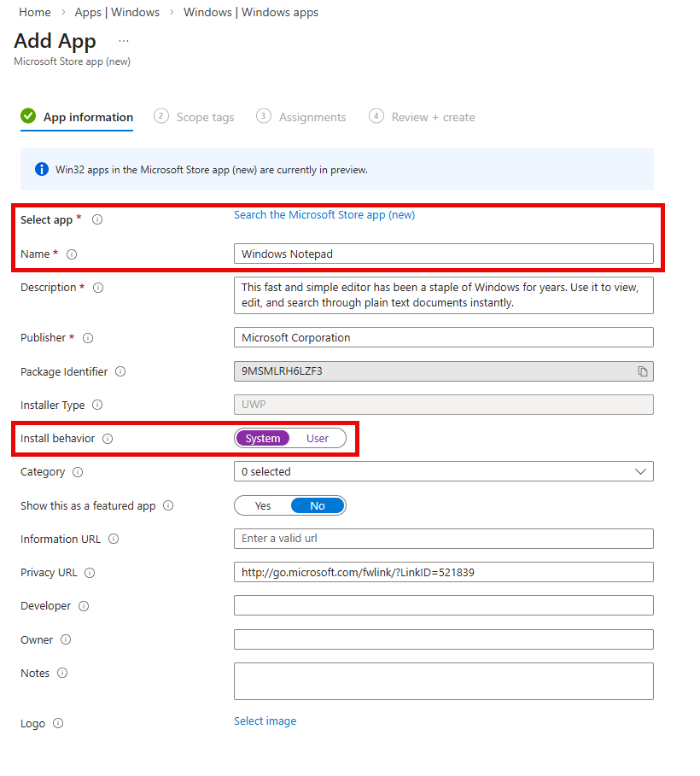The height and width of the screenshot is (776, 700).
Task: Go to the Assignments step
Action: click(301, 117)
